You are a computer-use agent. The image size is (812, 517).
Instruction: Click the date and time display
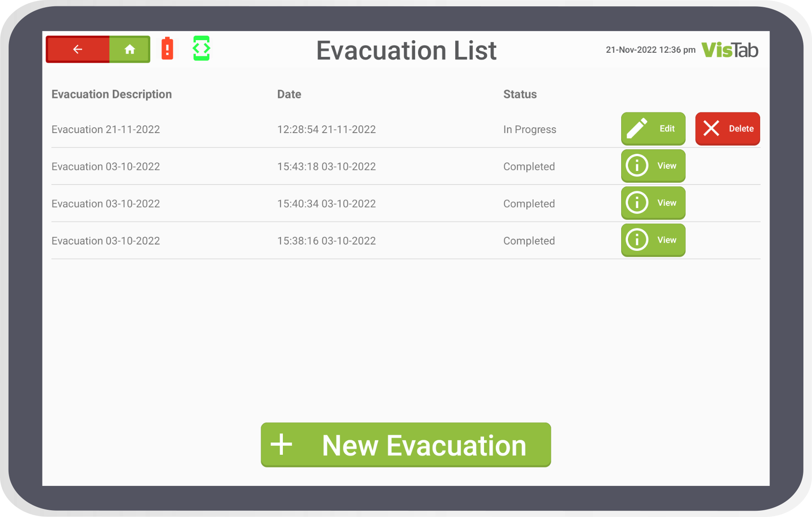[x=650, y=50]
